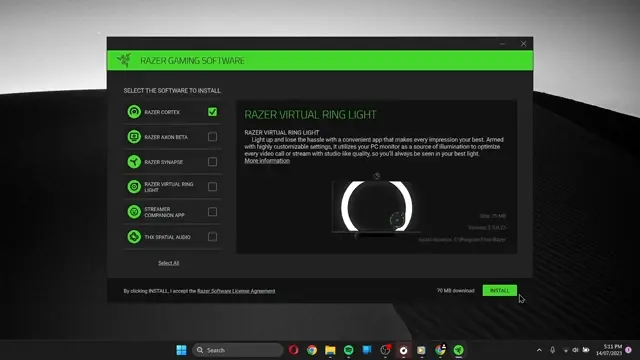The width and height of the screenshot is (640, 360).
Task: Select the Razer Synapse label text
Action: (164, 162)
